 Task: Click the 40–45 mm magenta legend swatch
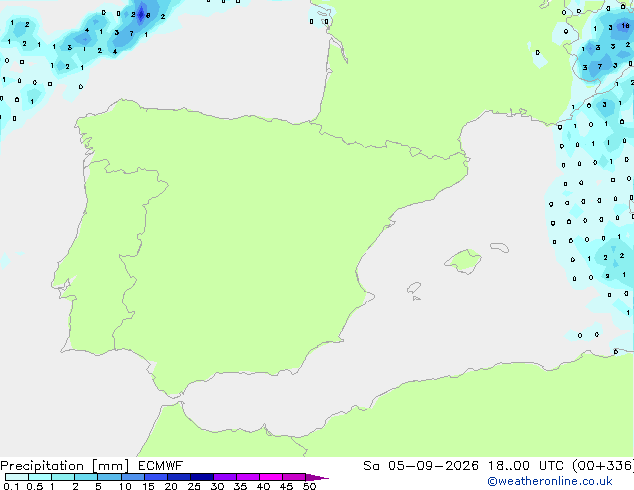pyautogui.click(x=271, y=477)
